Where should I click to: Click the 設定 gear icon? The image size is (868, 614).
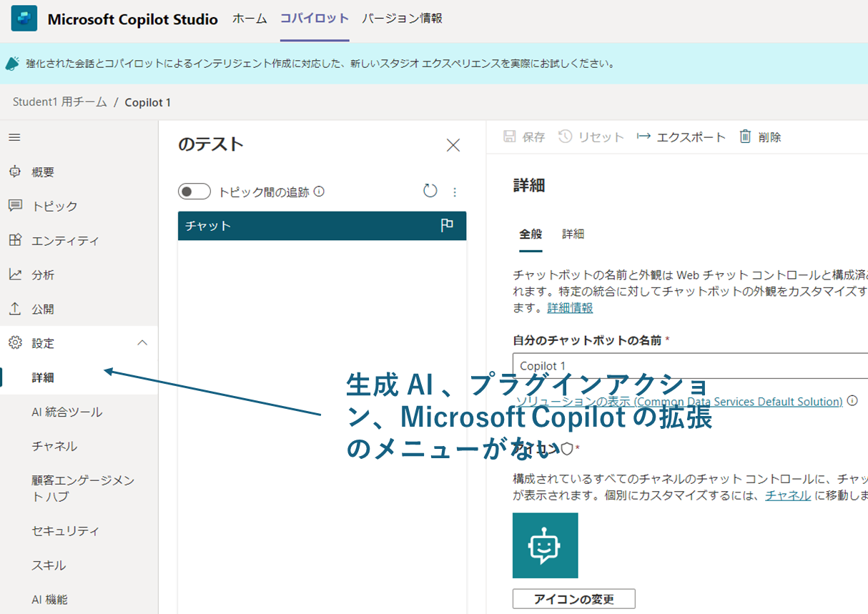(15, 343)
